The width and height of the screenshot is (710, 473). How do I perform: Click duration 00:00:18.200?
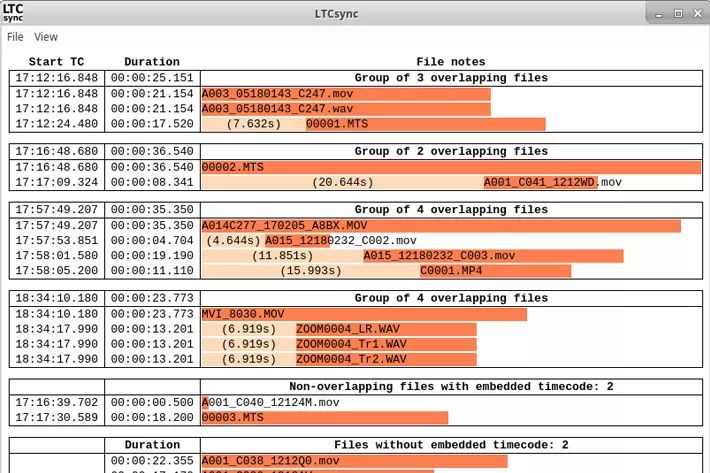pyautogui.click(x=152, y=417)
